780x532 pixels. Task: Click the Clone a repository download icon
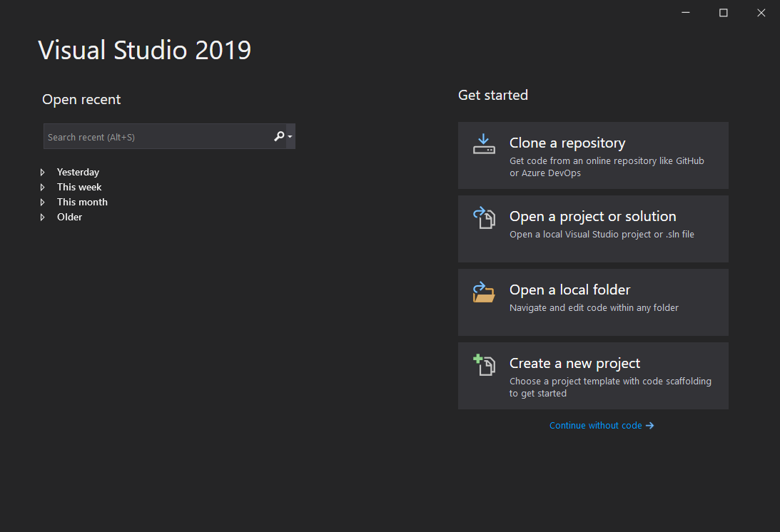pos(484,144)
